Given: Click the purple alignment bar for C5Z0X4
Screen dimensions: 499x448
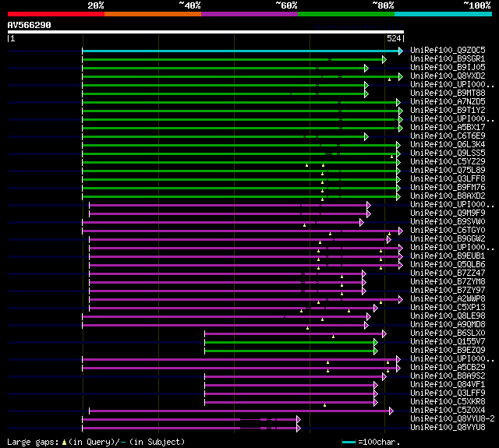Looking at the screenshot, I should pyautogui.click(x=239, y=411).
